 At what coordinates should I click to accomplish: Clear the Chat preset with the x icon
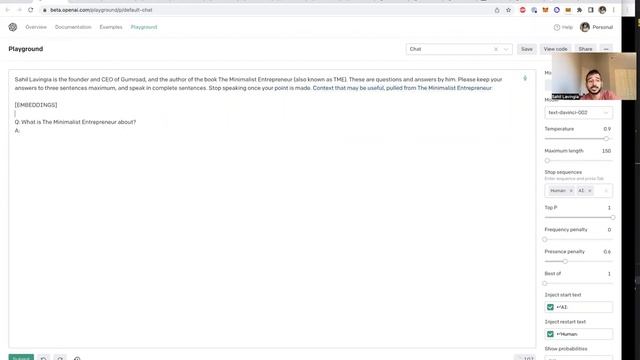[496, 49]
